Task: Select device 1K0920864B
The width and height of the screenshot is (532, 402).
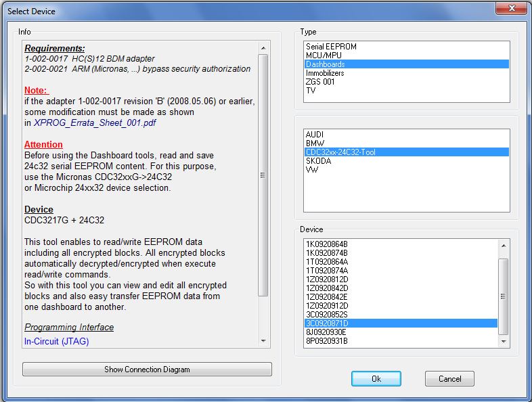Action: coord(401,244)
